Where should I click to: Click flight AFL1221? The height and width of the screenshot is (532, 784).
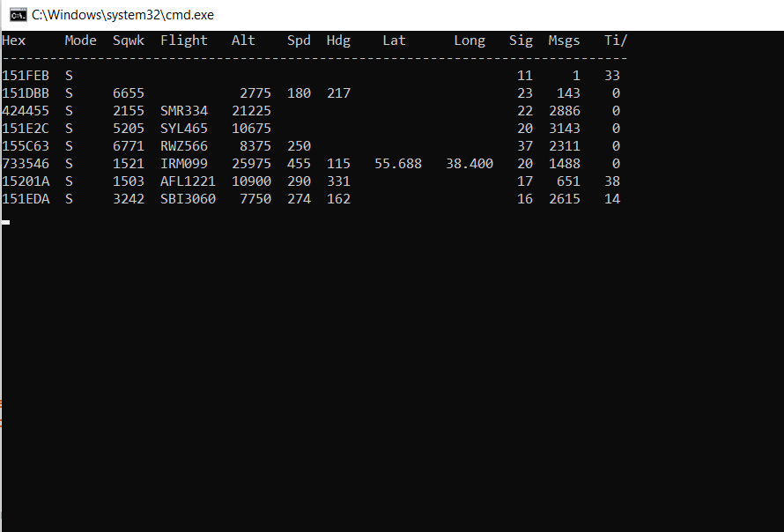[188, 181]
